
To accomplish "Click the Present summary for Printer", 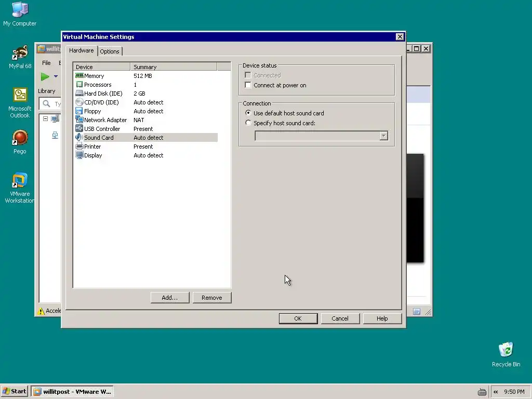I will (143, 146).
